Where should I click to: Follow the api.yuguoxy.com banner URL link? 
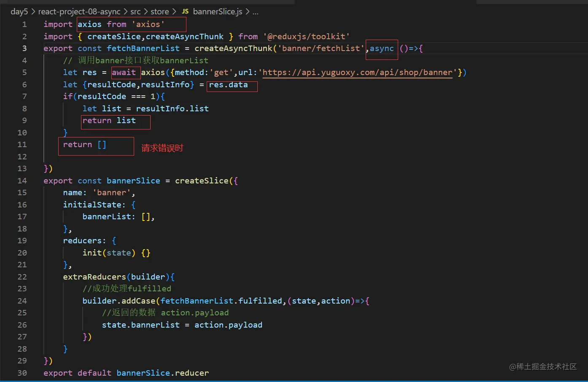tap(358, 73)
